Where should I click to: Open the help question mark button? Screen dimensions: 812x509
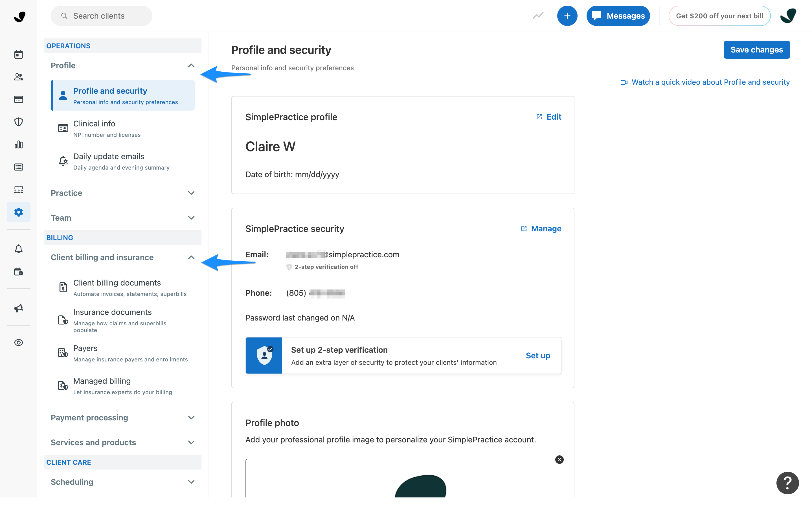click(787, 483)
